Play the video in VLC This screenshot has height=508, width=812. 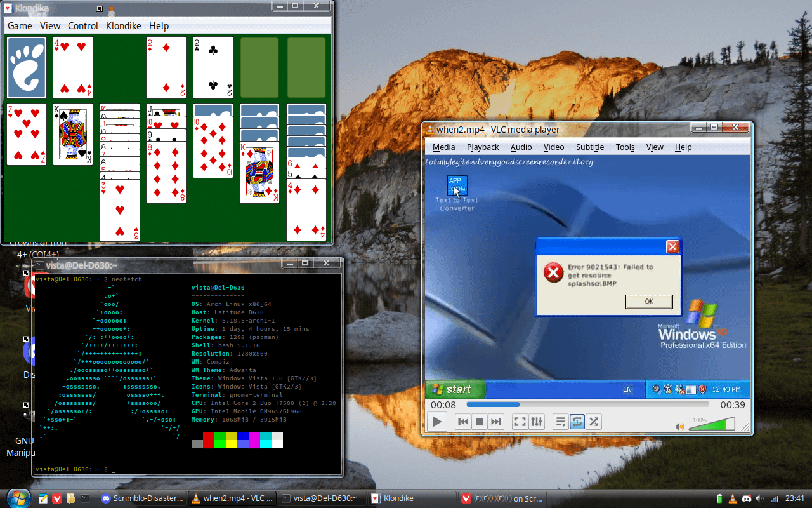[436, 422]
